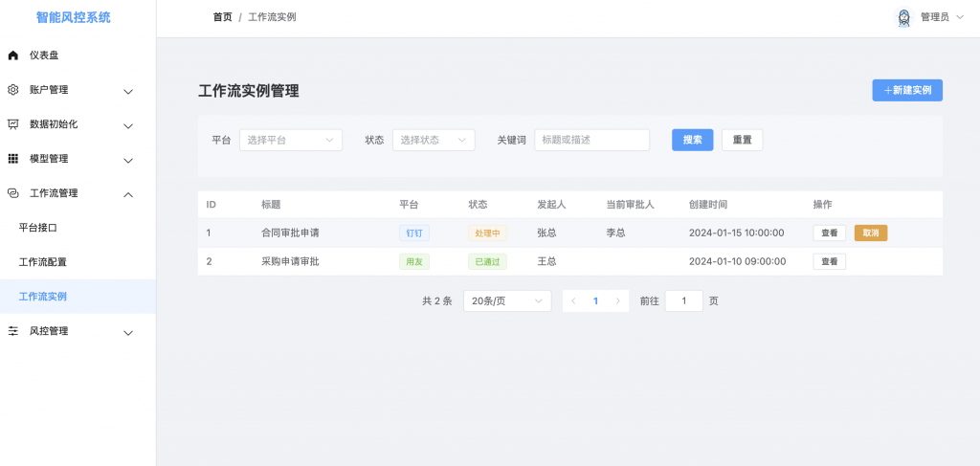Expand the 数据初始化 submenu chevron

(x=128, y=126)
